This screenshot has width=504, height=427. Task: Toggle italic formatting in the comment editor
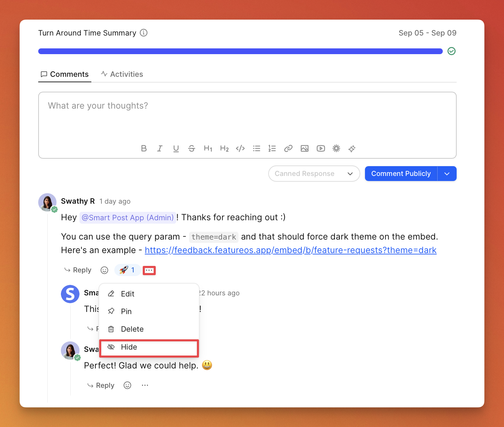[x=160, y=149]
